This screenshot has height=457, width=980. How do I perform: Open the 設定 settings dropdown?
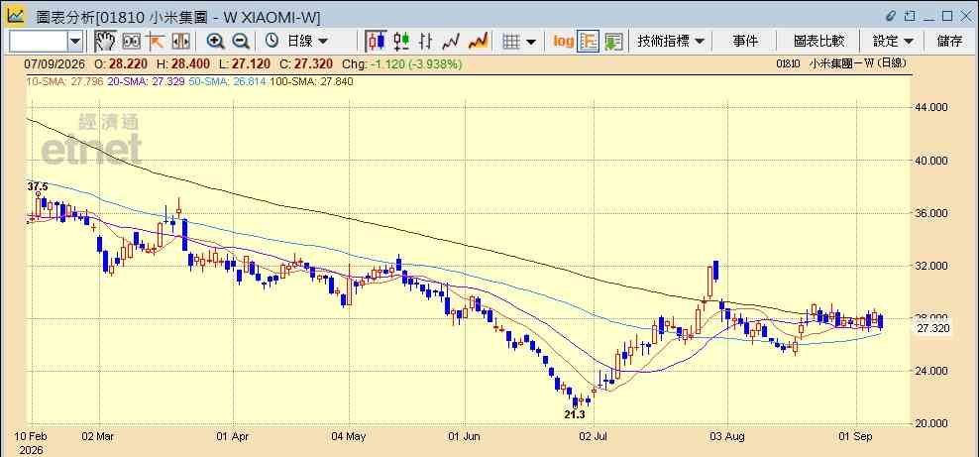[x=893, y=42]
